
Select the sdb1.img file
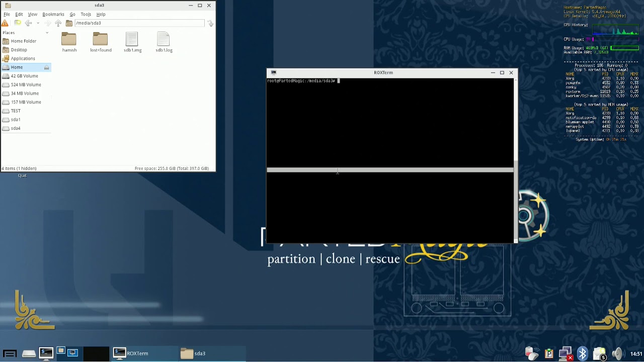(x=132, y=42)
